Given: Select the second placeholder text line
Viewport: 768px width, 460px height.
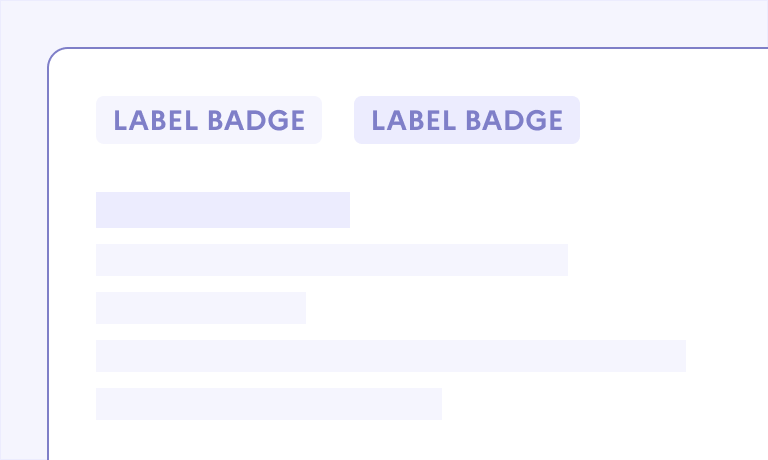Looking at the screenshot, I should click(331, 260).
